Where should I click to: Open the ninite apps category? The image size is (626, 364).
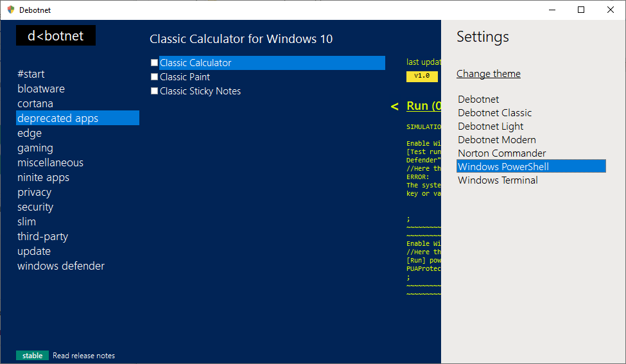pos(43,177)
